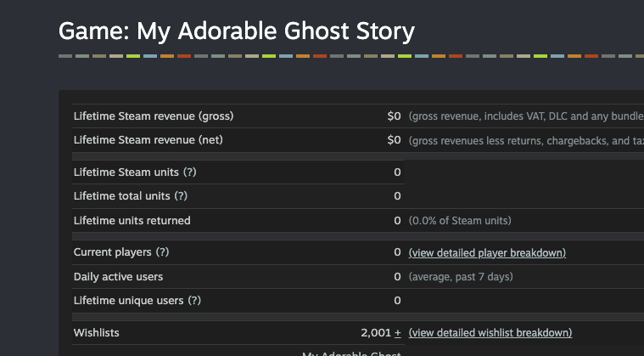644x356 pixels.
Task: Click the Lifetime total units label text
Action: click(x=121, y=195)
